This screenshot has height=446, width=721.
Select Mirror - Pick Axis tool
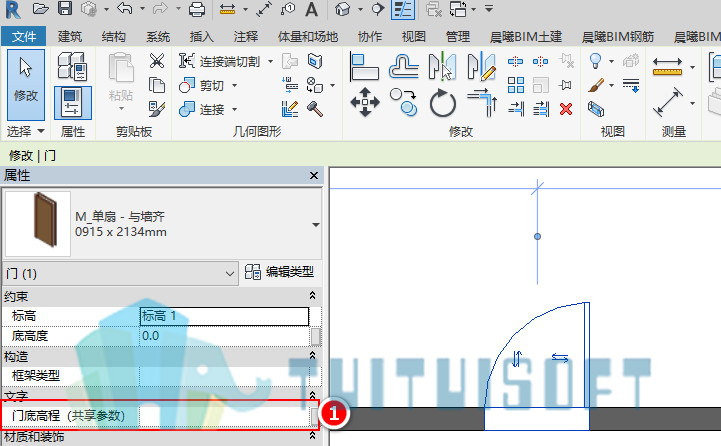coord(442,67)
